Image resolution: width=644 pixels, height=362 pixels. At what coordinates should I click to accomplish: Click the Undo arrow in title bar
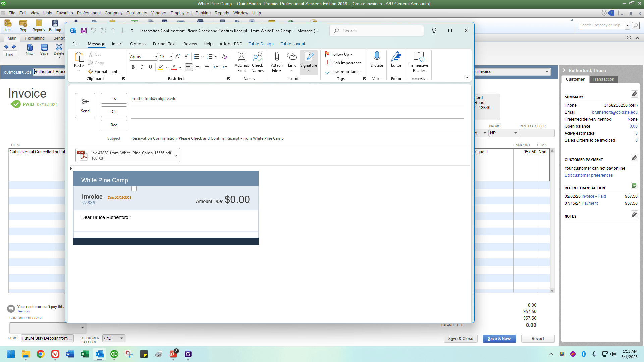click(94, 31)
